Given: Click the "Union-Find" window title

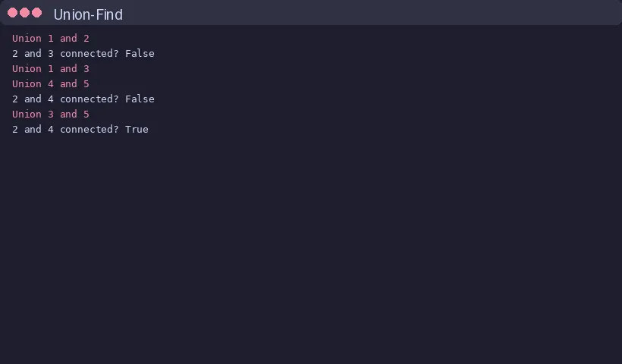Looking at the screenshot, I should tap(88, 14).
